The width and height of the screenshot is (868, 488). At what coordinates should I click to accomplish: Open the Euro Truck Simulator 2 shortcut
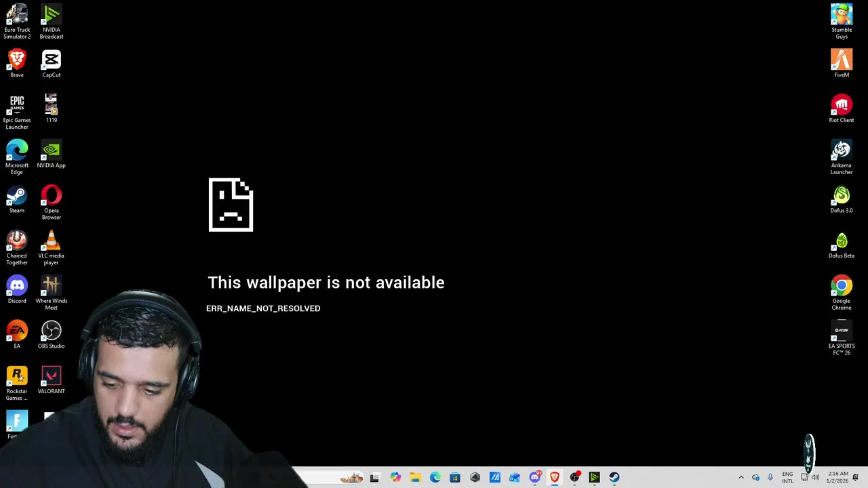click(17, 22)
